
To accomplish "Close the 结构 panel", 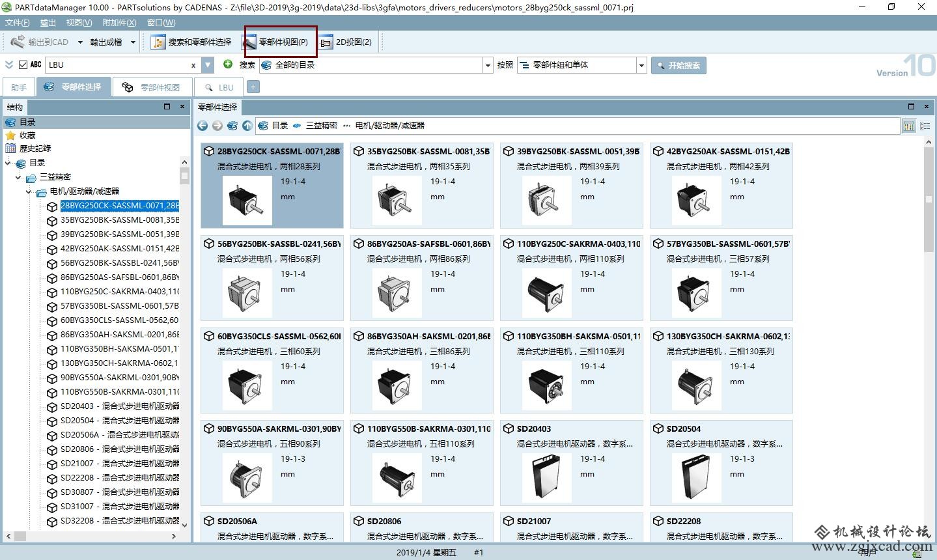I will coord(182,107).
